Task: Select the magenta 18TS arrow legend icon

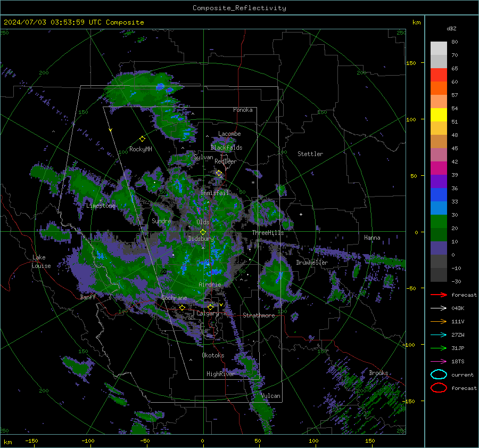Action: click(x=439, y=362)
